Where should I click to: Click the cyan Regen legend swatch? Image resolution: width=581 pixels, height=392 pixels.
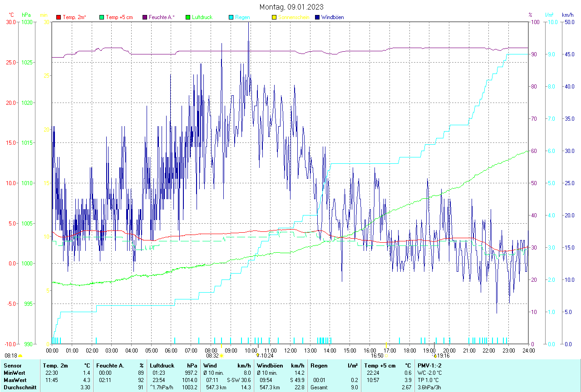[231, 17]
